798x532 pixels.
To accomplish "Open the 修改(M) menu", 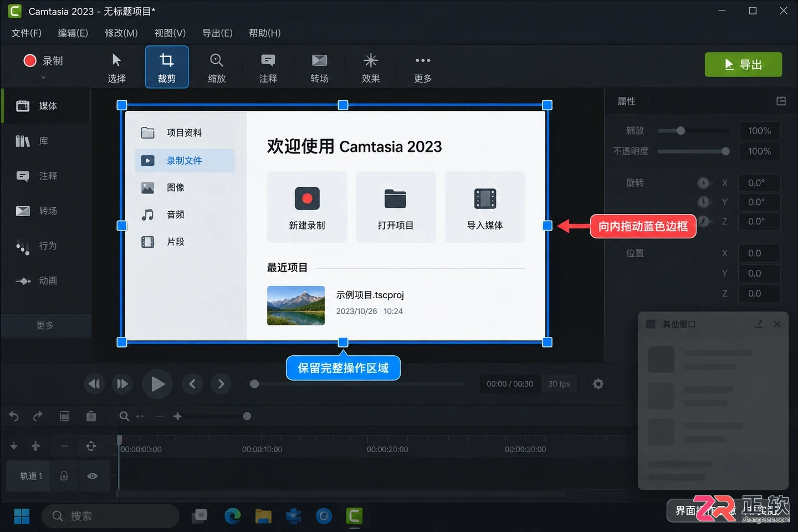I will pos(121,33).
